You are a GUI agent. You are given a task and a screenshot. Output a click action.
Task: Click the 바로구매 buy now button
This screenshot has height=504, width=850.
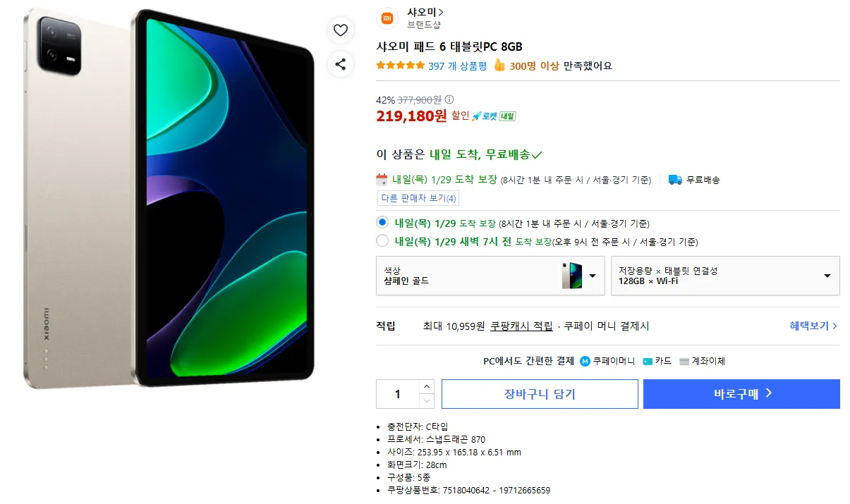coord(741,394)
